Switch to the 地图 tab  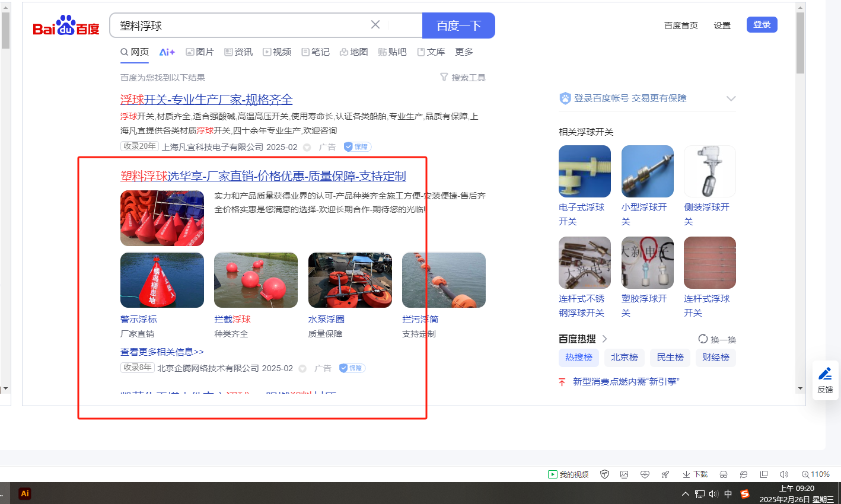pyautogui.click(x=354, y=52)
